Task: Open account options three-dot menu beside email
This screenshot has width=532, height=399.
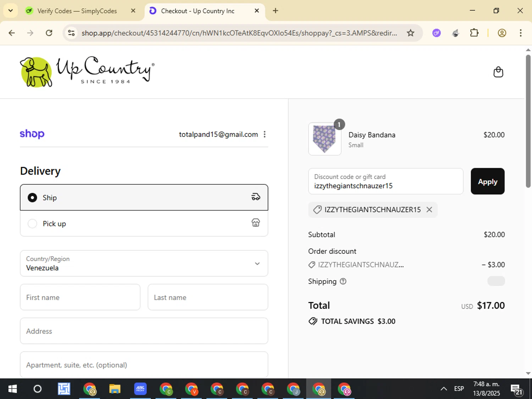Action: click(265, 134)
